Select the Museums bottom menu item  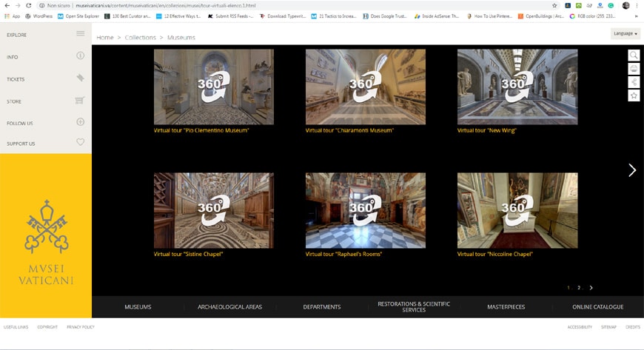(138, 307)
